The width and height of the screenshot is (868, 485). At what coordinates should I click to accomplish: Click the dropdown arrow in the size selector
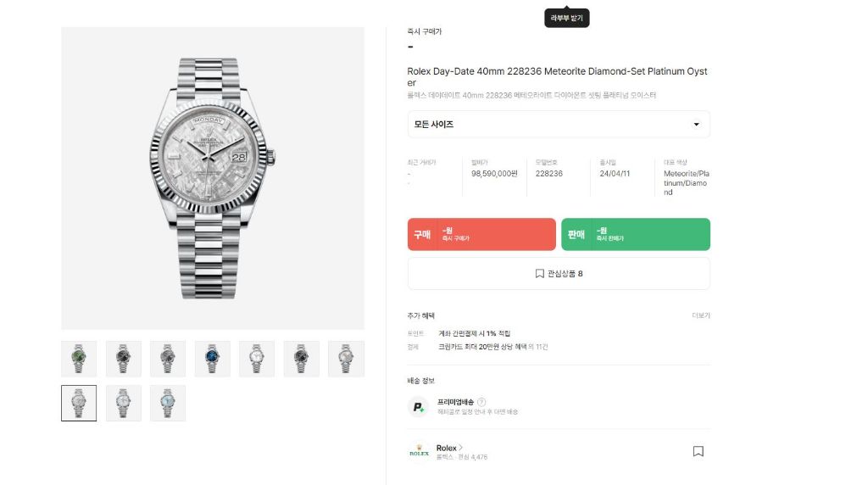pyautogui.click(x=697, y=125)
